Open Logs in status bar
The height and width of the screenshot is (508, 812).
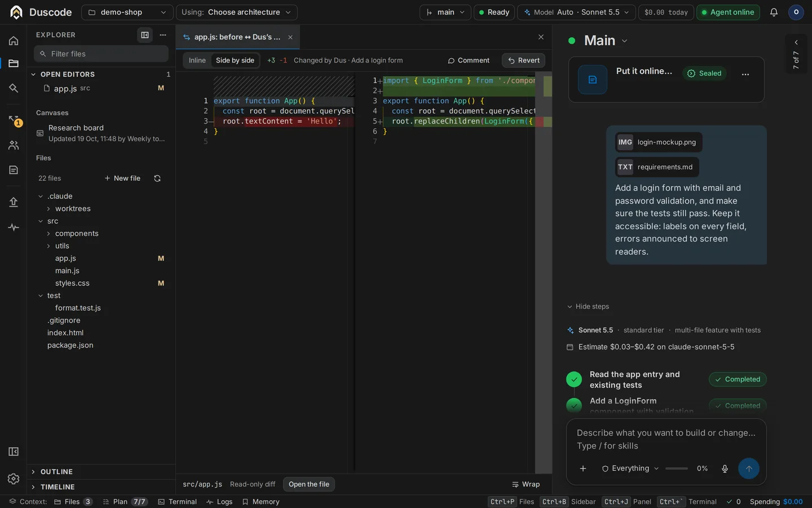tap(219, 502)
